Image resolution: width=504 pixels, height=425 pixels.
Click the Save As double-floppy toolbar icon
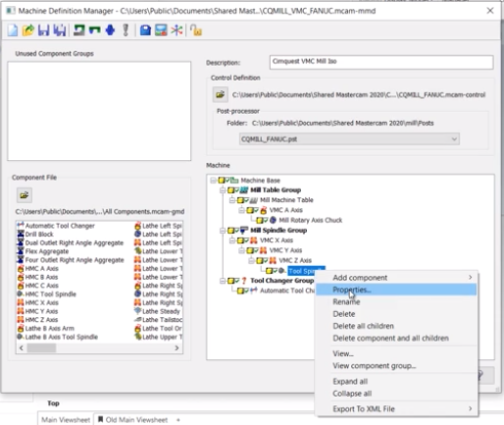(60, 30)
